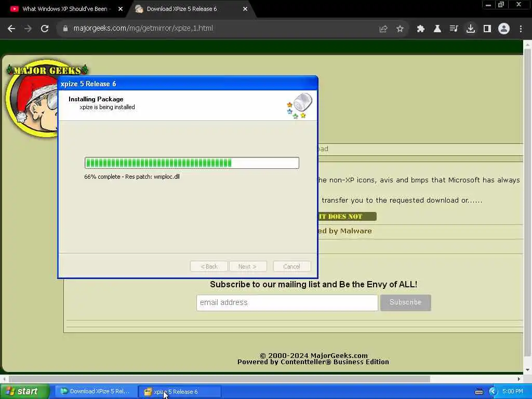
Task: Cancel the xpize installation
Action: tap(292, 267)
